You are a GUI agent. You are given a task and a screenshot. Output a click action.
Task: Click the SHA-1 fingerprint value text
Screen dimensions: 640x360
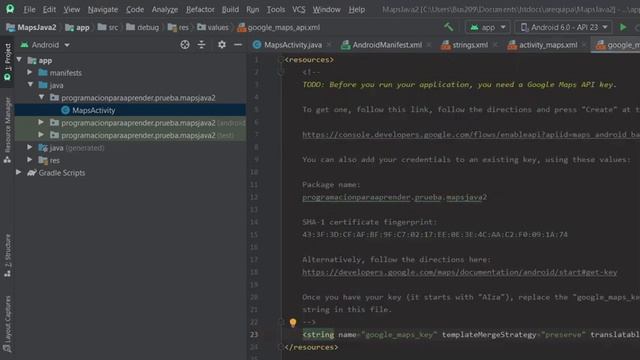tap(435, 235)
